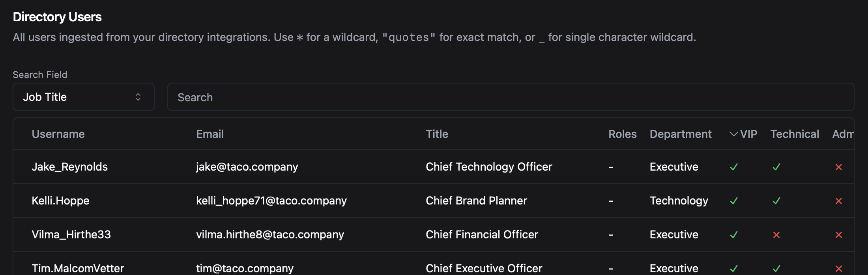This screenshot has height=275, width=868.
Task: Click the Technical checkmark in Jake_Reynolds row
Action: (776, 167)
